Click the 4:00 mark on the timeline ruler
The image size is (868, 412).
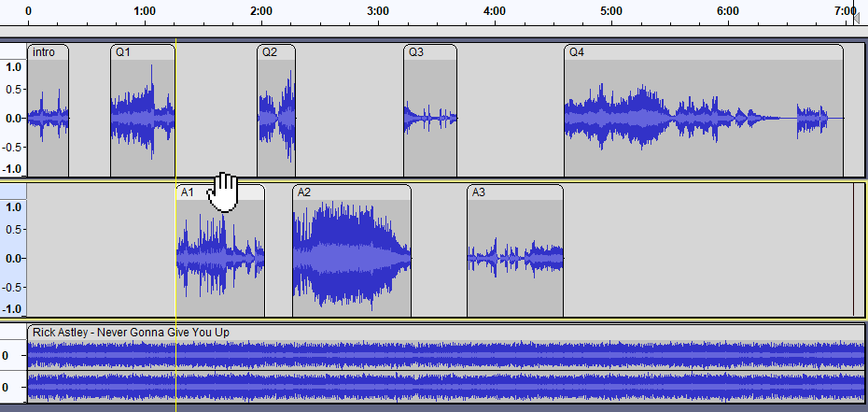click(495, 10)
